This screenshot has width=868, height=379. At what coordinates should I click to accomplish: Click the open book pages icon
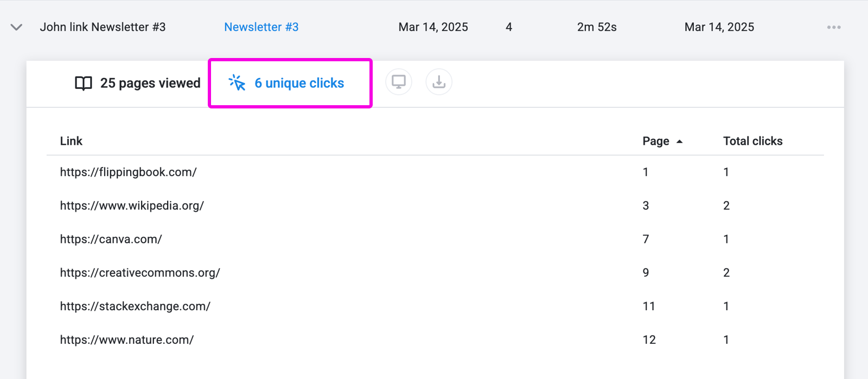pos(84,83)
